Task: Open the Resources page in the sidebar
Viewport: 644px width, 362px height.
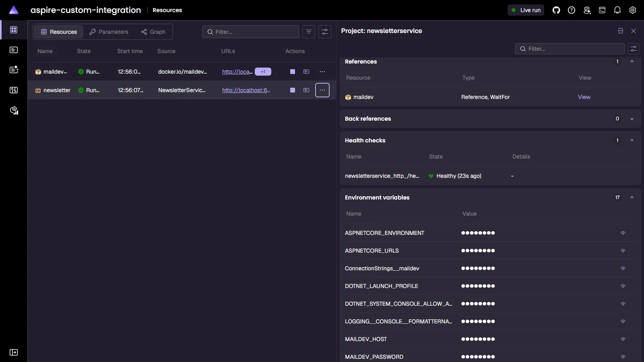Action: [x=14, y=30]
